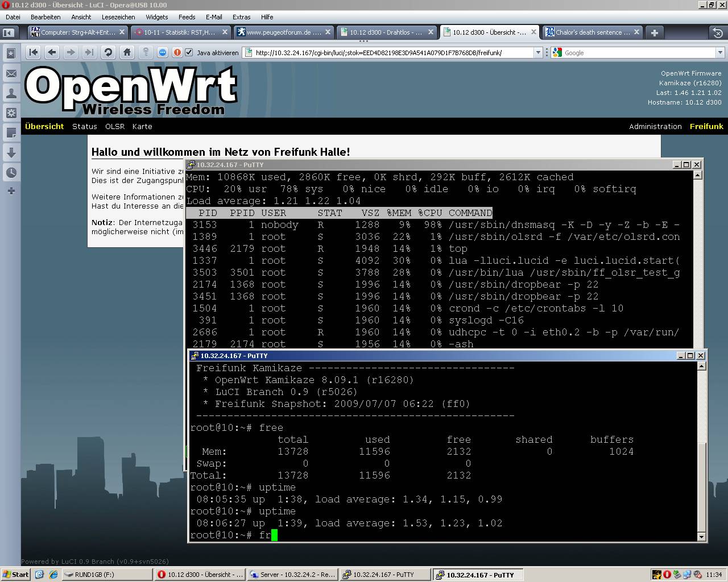
Task: Show desktop via quick launch icon
Action: click(40, 575)
